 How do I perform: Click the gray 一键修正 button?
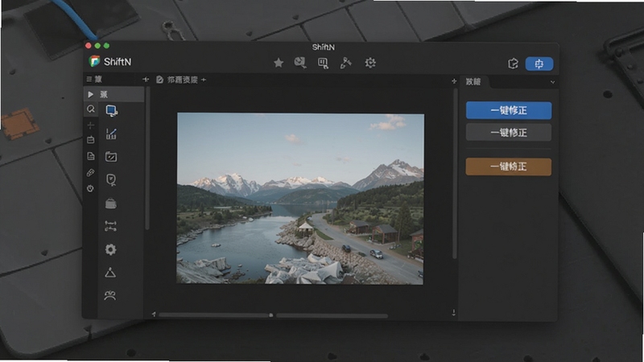[x=509, y=133]
